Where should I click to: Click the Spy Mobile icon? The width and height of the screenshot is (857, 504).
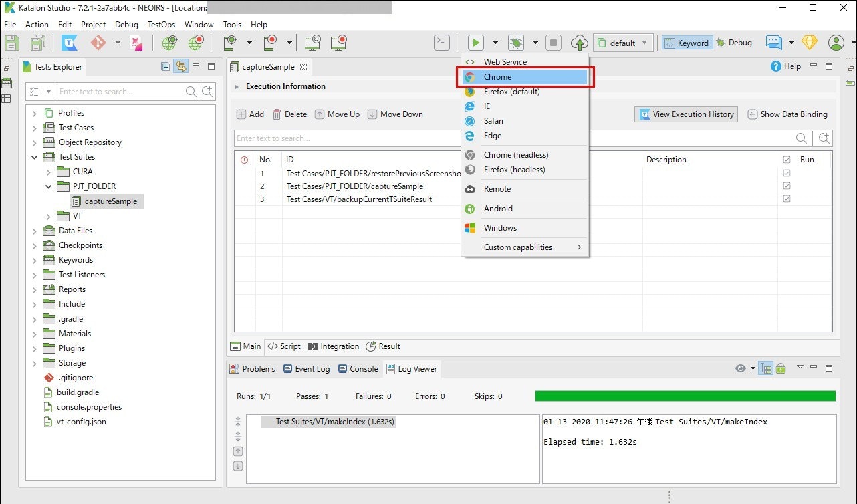click(x=230, y=43)
